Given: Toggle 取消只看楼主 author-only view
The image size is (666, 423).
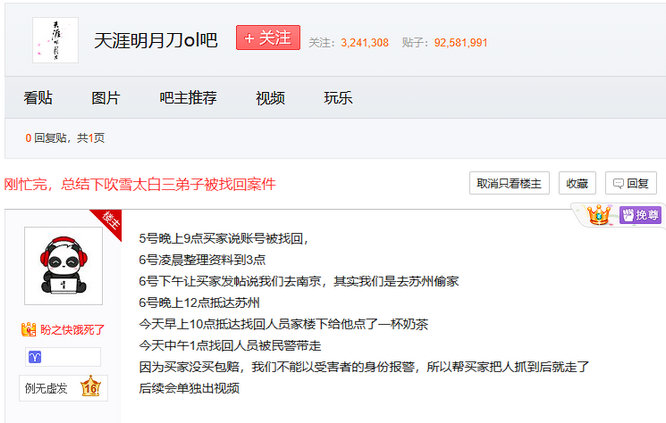Looking at the screenshot, I should pos(509,183).
